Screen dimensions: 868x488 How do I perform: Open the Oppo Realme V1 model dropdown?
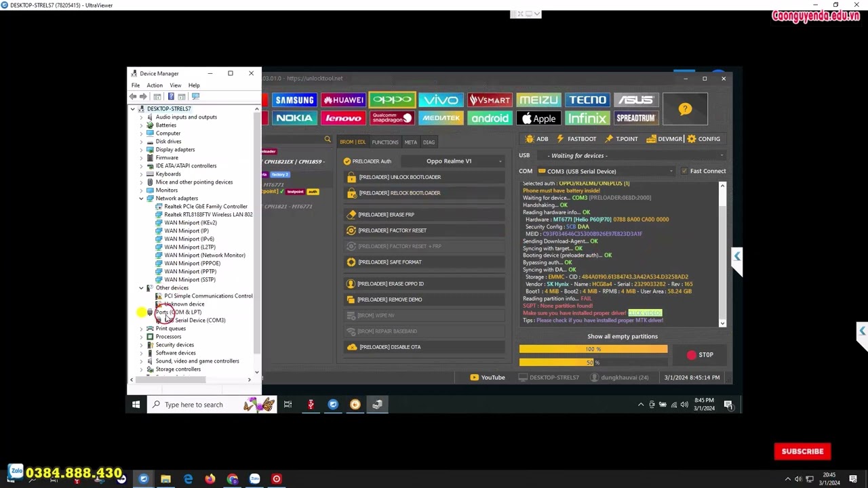coord(452,161)
